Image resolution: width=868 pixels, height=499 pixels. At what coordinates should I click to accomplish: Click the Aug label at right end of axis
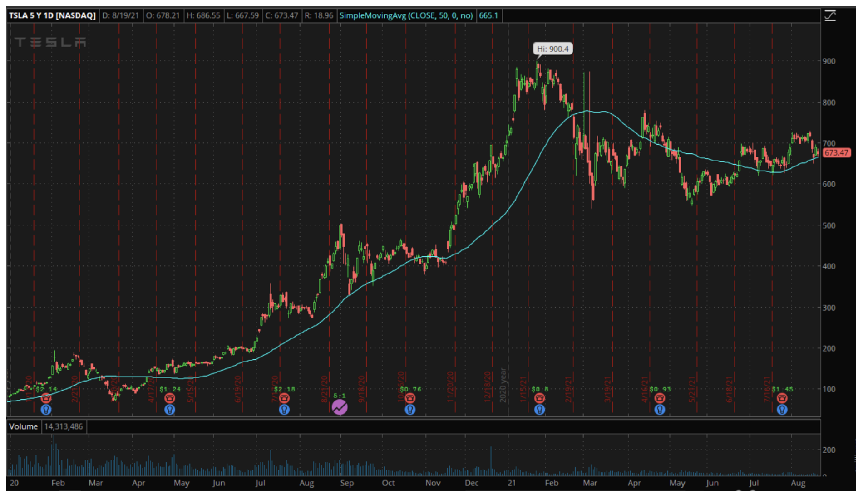(x=798, y=483)
